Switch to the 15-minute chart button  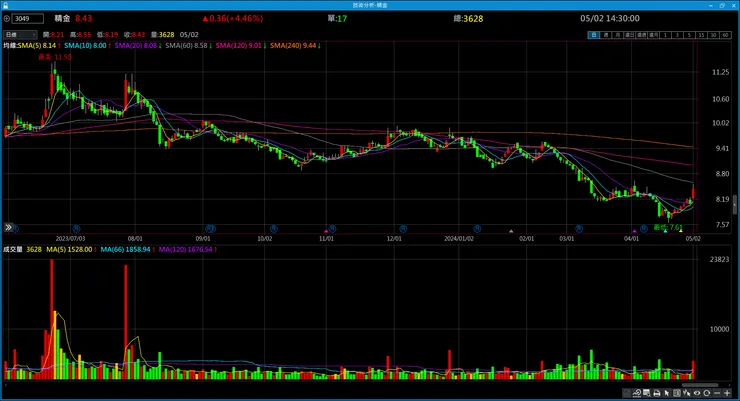701,35
